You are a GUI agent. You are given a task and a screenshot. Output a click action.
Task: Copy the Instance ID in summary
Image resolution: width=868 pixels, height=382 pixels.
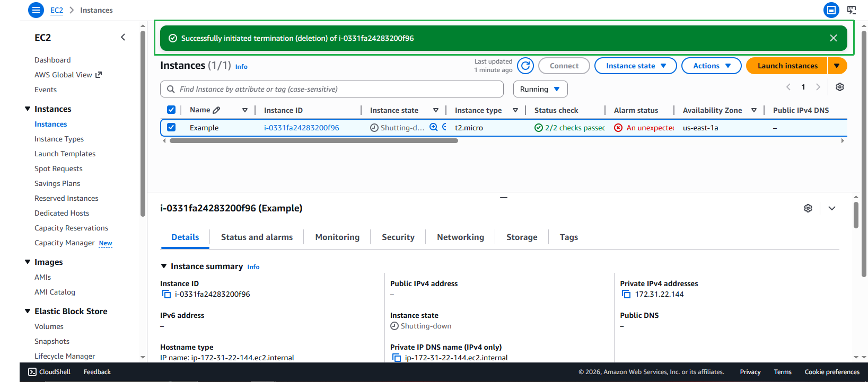(x=166, y=294)
